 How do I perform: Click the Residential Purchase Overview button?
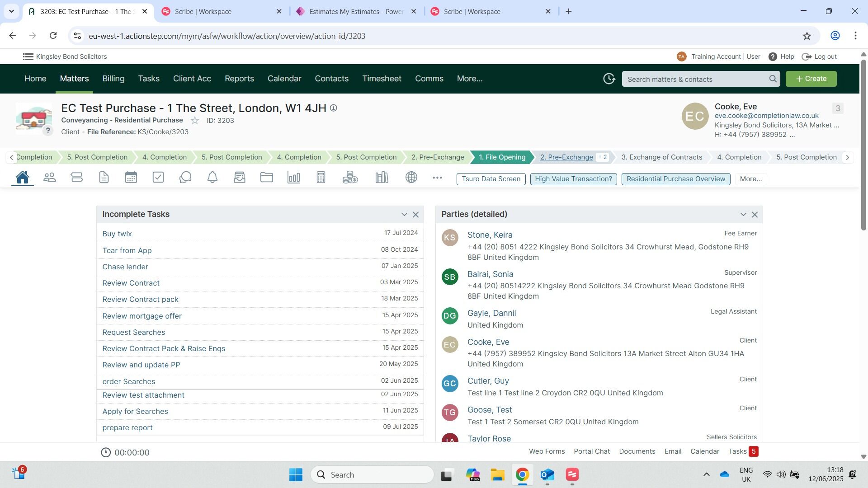pyautogui.click(x=675, y=179)
